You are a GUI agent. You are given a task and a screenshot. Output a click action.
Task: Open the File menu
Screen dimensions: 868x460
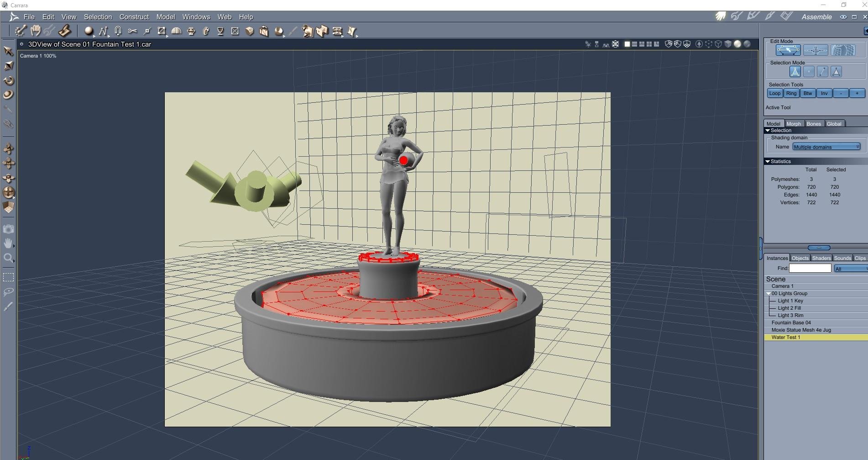(x=29, y=17)
